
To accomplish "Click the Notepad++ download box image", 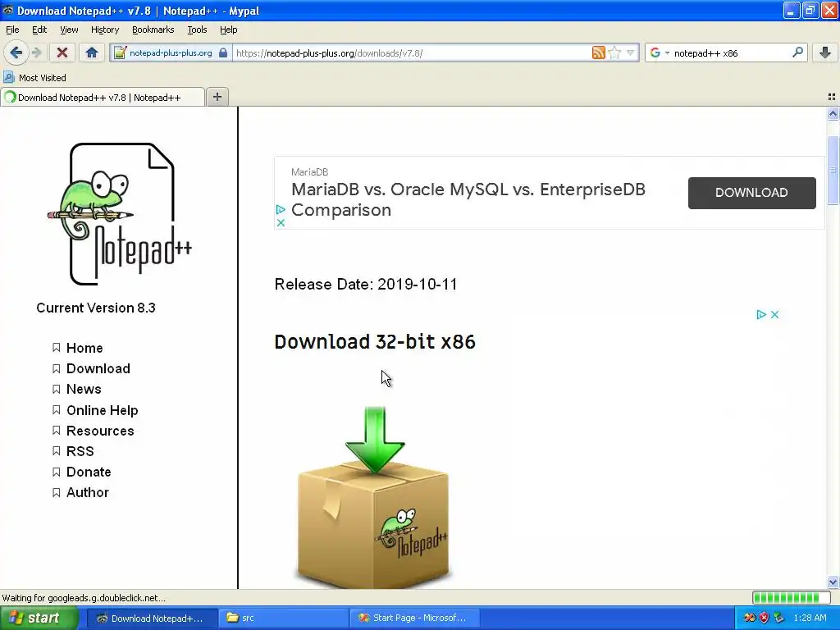I will pyautogui.click(x=374, y=496).
